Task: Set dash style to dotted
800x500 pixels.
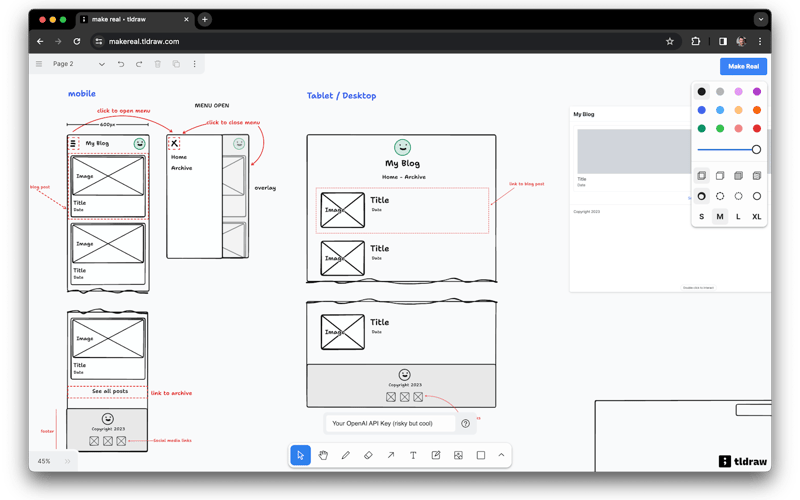Action: point(738,196)
